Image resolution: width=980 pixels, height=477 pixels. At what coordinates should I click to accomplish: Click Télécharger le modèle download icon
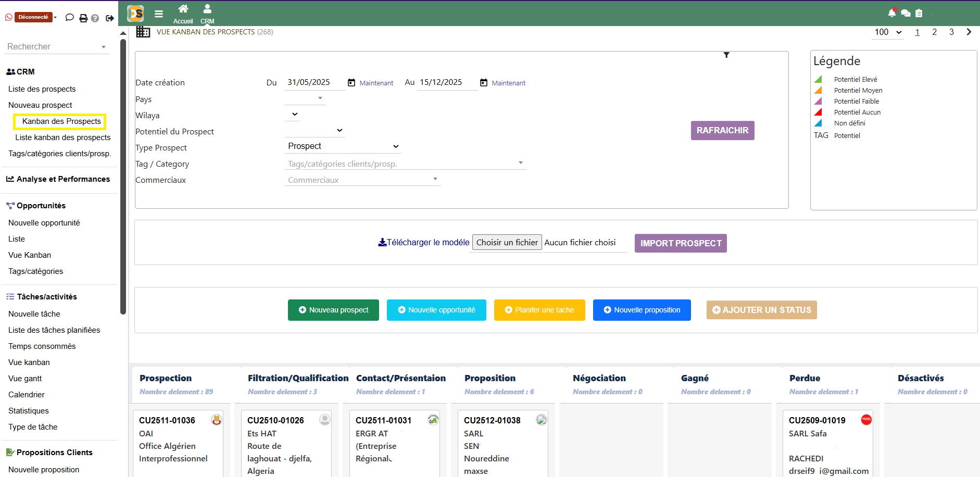pyautogui.click(x=382, y=242)
